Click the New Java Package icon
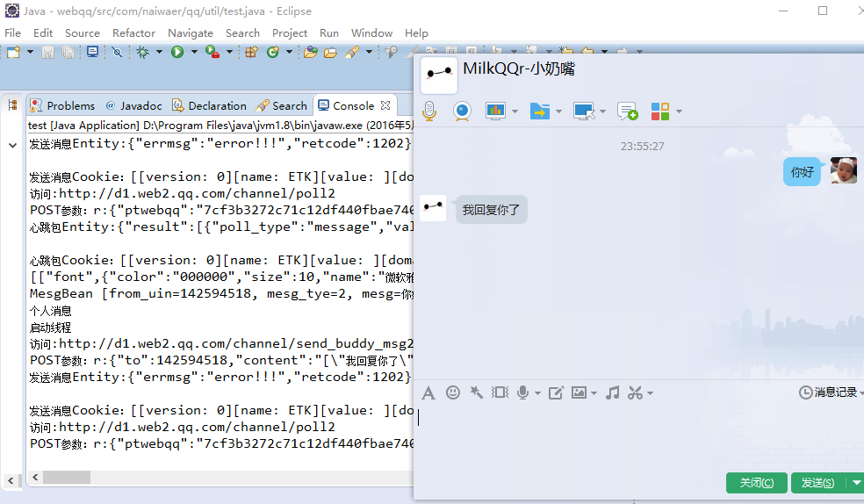The width and height of the screenshot is (864, 504). (x=252, y=52)
